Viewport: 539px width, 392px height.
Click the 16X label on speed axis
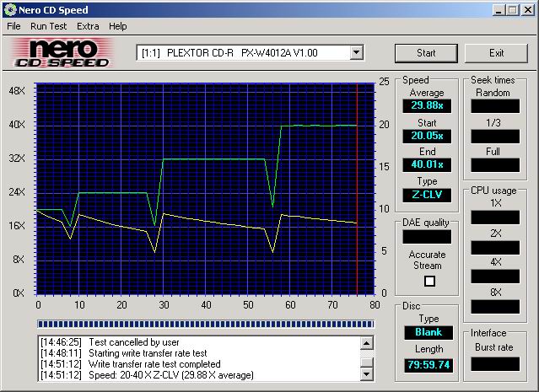pyautogui.click(x=17, y=225)
